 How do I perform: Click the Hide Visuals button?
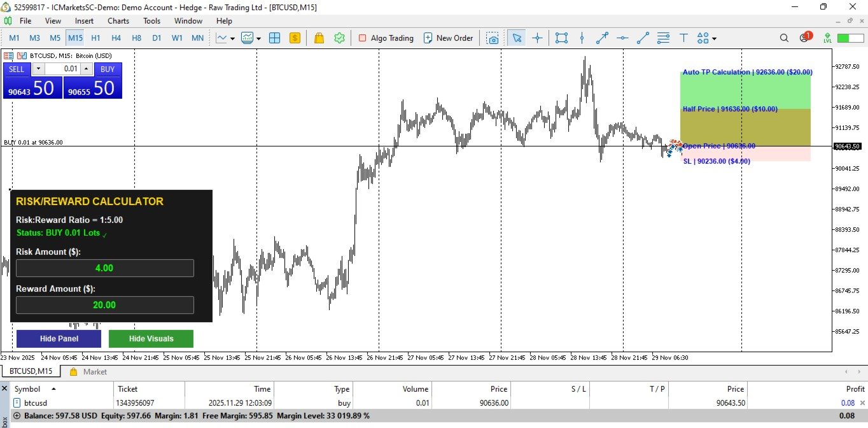point(151,339)
